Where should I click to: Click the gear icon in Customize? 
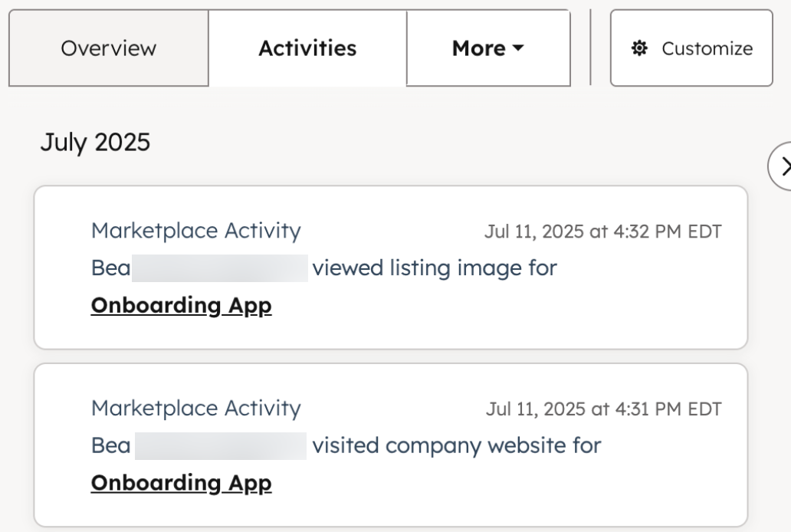point(640,48)
